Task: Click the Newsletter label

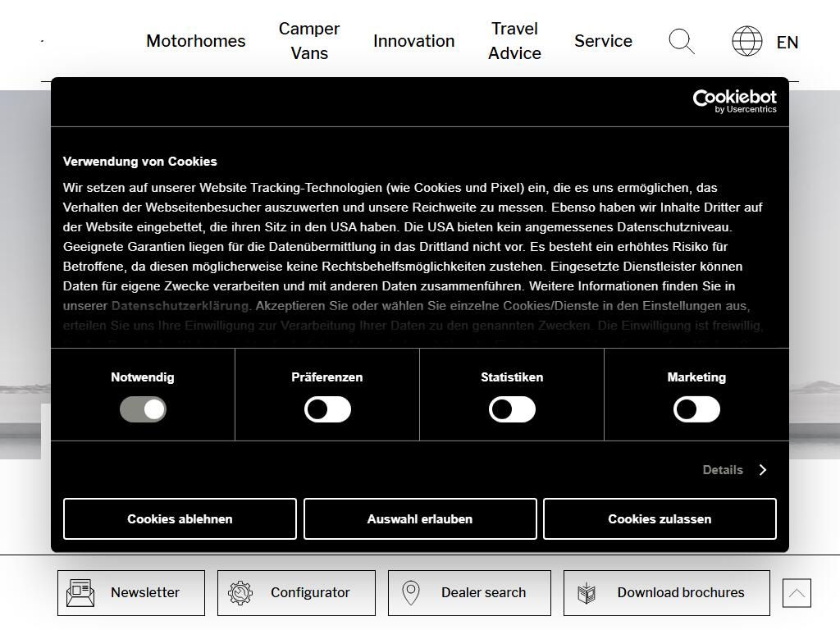Action: (x=145, y=592)
